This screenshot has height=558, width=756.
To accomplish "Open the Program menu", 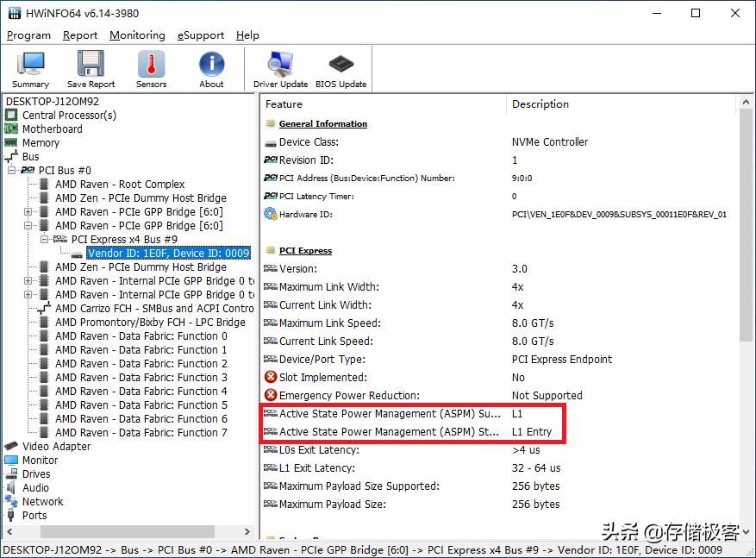I will [x=28, y=35].
